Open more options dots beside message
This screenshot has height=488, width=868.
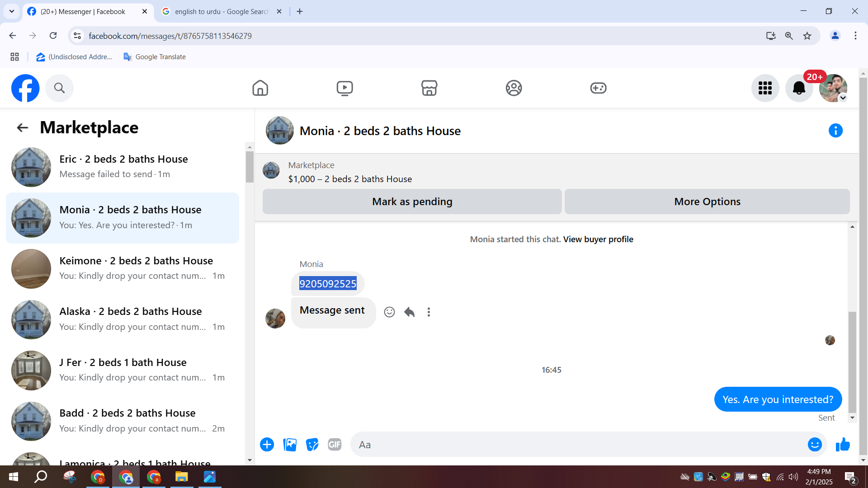429,312
